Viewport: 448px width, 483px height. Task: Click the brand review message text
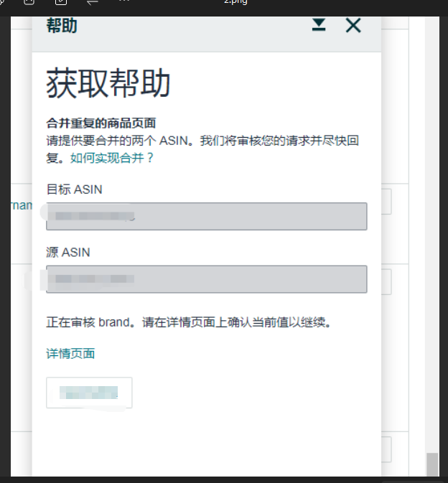coord(188,322)
